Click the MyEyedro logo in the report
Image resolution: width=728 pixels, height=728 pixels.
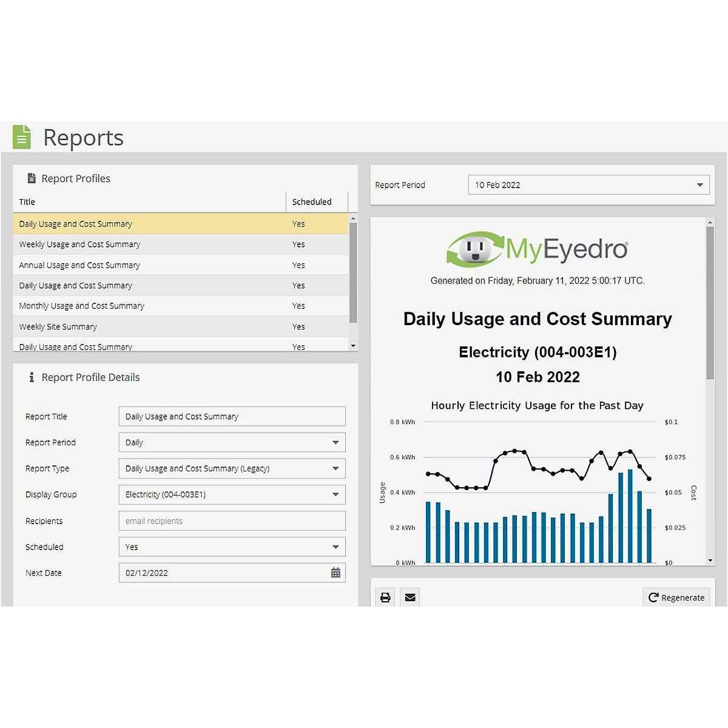pos(537,249)
